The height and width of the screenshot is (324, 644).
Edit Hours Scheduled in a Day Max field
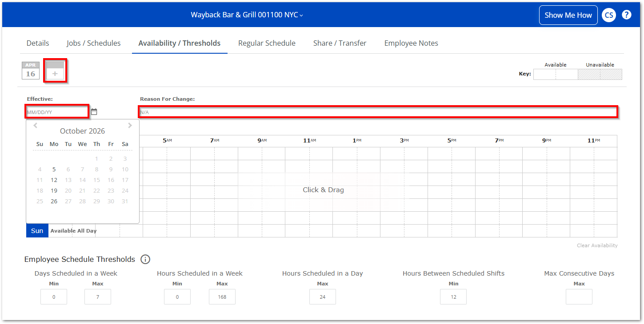coord(323,297)
